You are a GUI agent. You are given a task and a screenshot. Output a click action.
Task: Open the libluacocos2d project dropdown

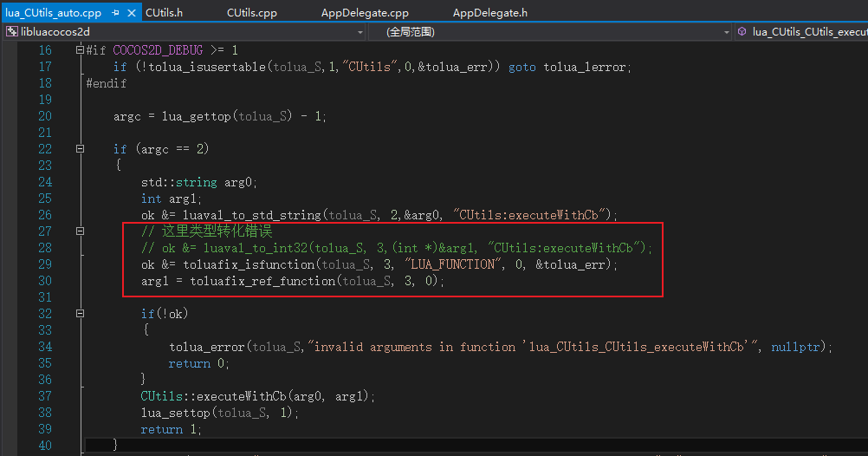[x=360, y=32]
